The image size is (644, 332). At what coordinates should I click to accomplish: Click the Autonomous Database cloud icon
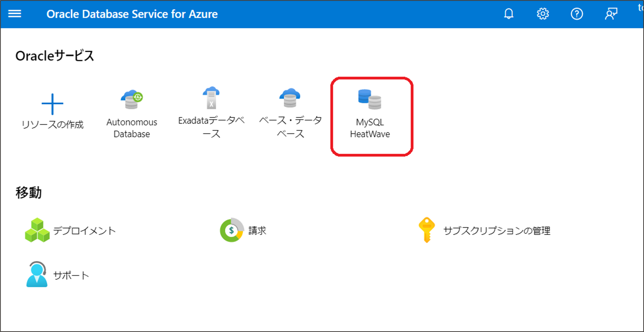tap(132, 99)
